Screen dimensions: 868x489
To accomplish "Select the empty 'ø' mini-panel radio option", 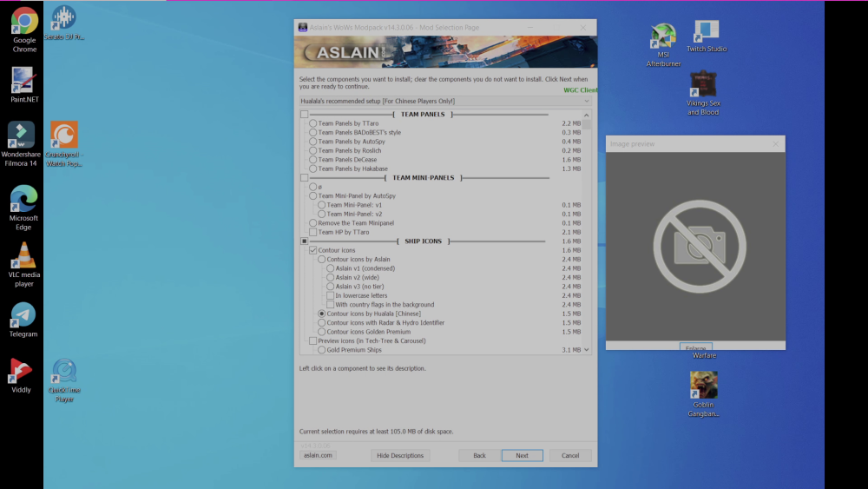I will click(312, 187).
